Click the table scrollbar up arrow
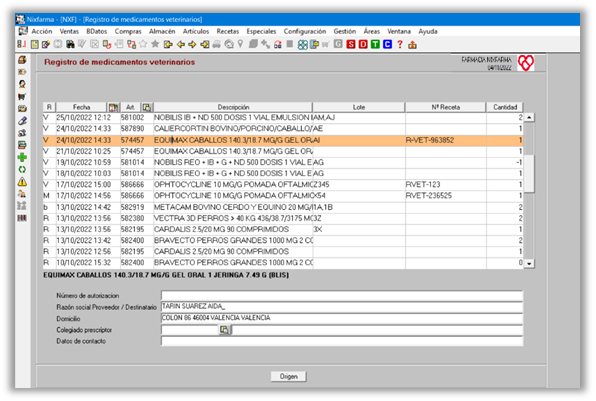The width and height of the screenshot is (596, 401). point(529,117)
